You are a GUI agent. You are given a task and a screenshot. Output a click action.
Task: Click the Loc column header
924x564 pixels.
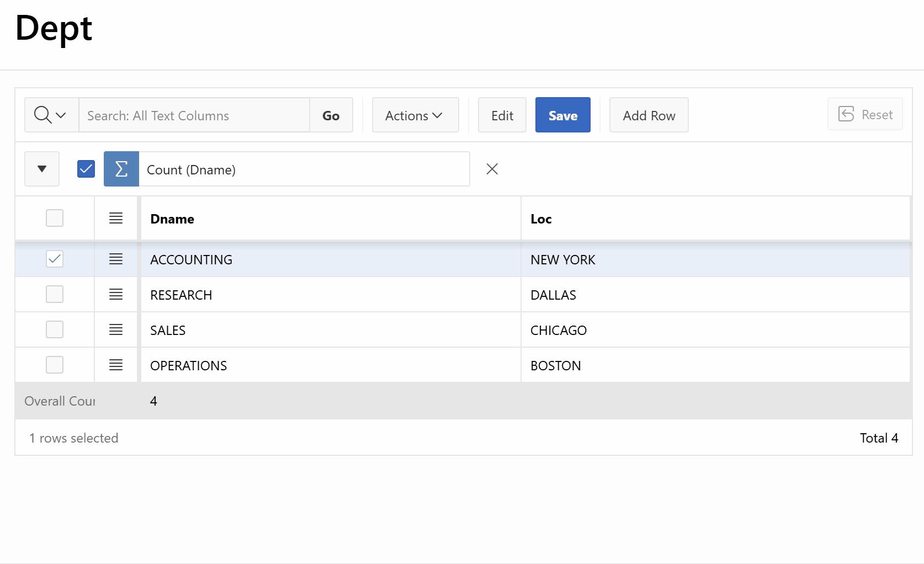[541, 219]
